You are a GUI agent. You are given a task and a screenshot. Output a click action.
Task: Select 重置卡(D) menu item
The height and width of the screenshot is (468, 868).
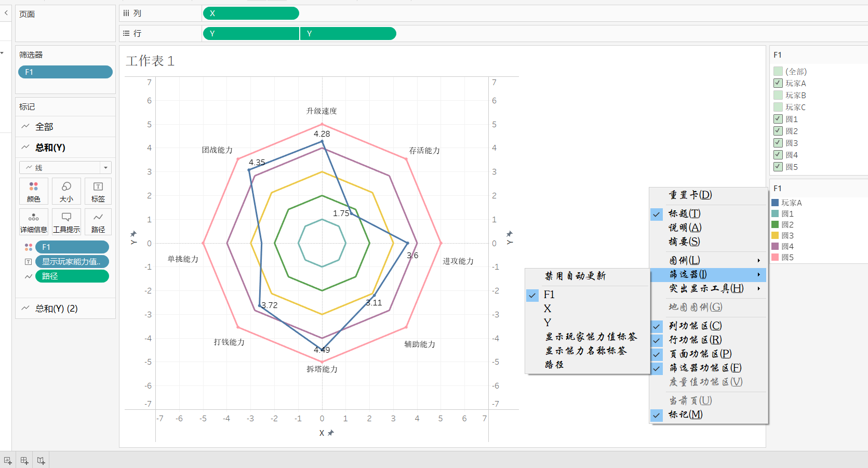point(709,195)
